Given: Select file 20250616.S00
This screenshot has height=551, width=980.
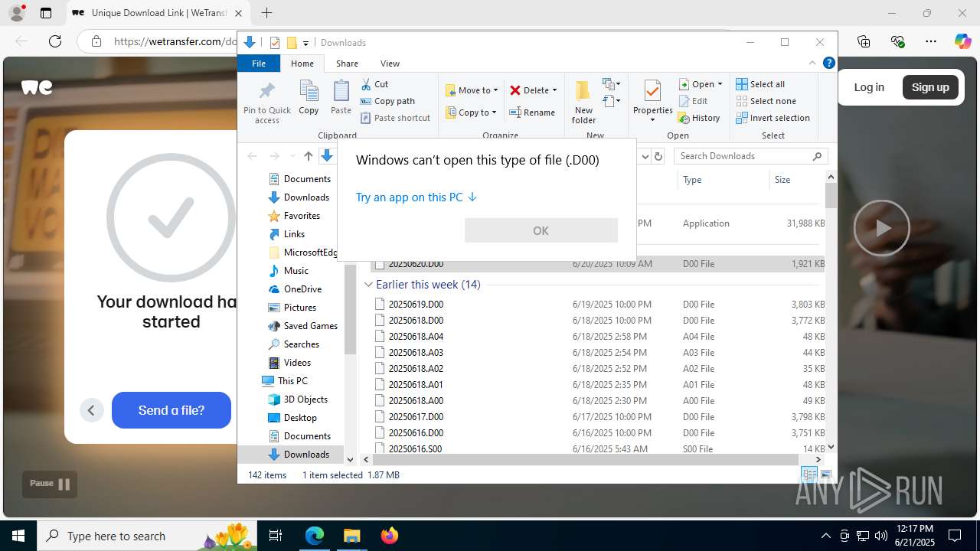Looking at the screenshot, I should coord(415,449).
